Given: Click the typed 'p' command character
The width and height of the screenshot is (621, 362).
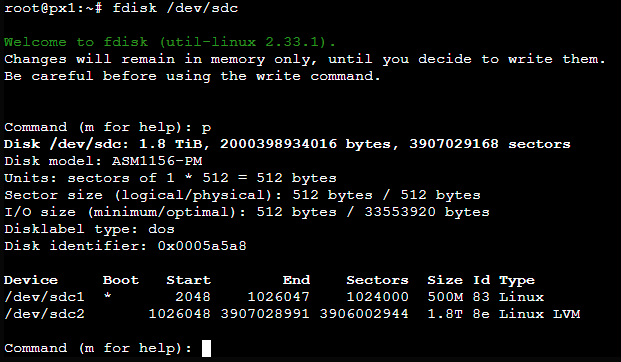Looking at the screenshot, I should point(206,128).
